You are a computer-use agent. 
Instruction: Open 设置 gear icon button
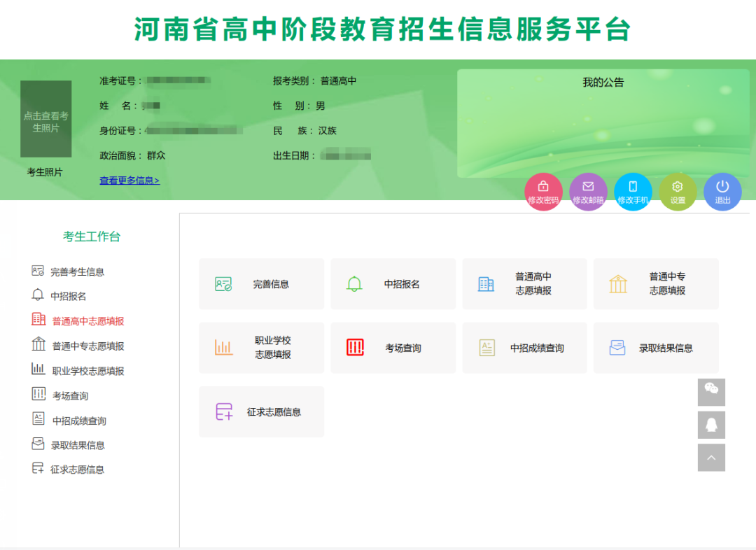678,191
